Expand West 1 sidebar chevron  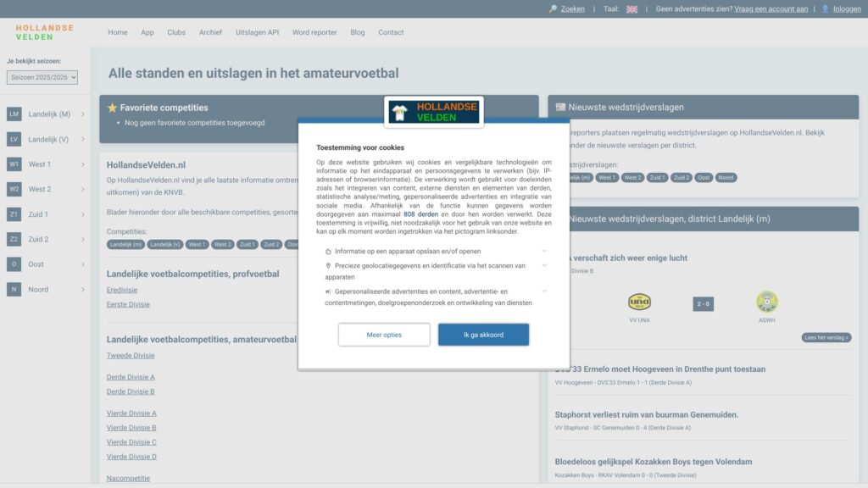[83, 164]
